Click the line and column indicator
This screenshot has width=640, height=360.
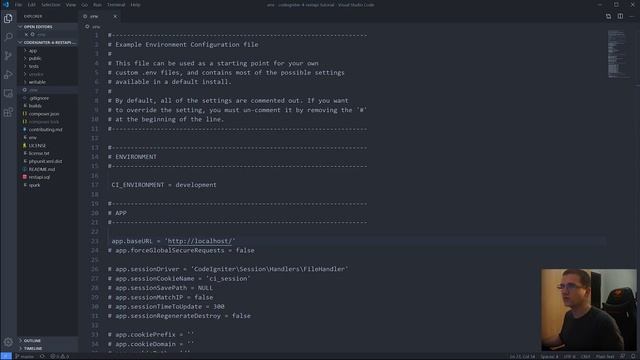522,356
